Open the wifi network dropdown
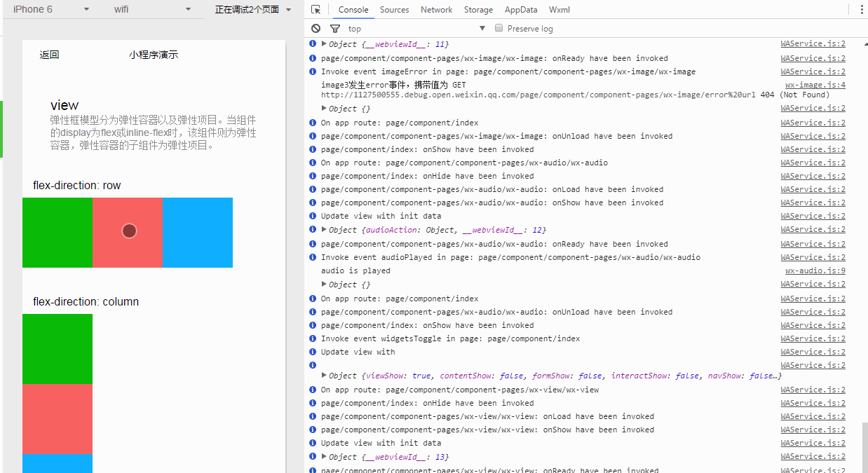This screenshot has height=473, width=868. (152, 9)
